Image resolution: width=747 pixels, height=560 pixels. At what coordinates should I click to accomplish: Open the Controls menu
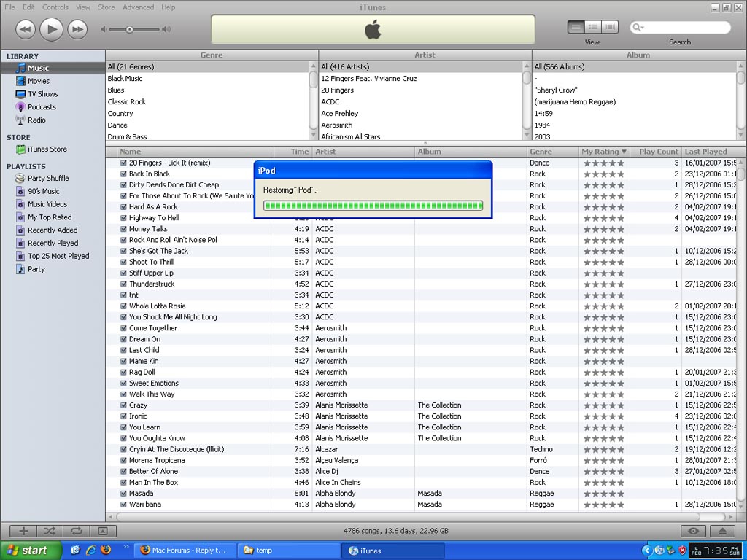55,7
